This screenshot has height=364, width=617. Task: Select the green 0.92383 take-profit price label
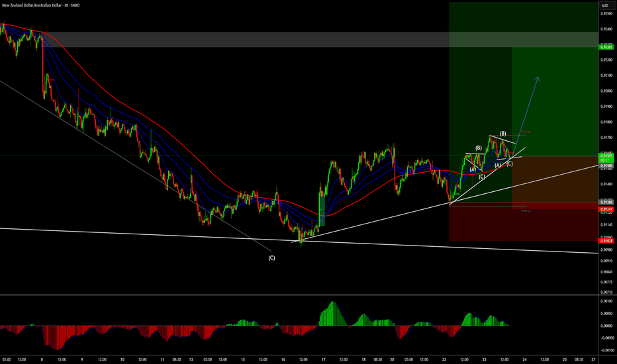click(606, 47)
